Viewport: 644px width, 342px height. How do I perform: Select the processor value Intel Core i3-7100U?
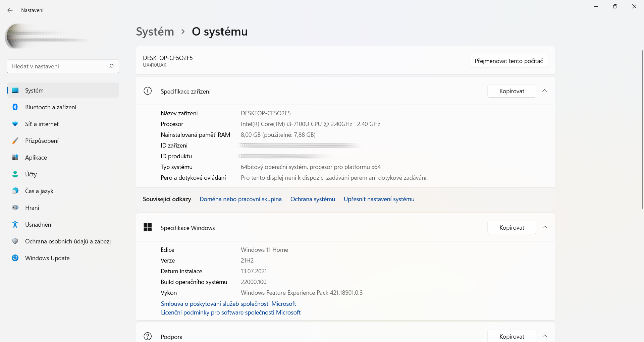pyautogui.click(x=310, y=124)
